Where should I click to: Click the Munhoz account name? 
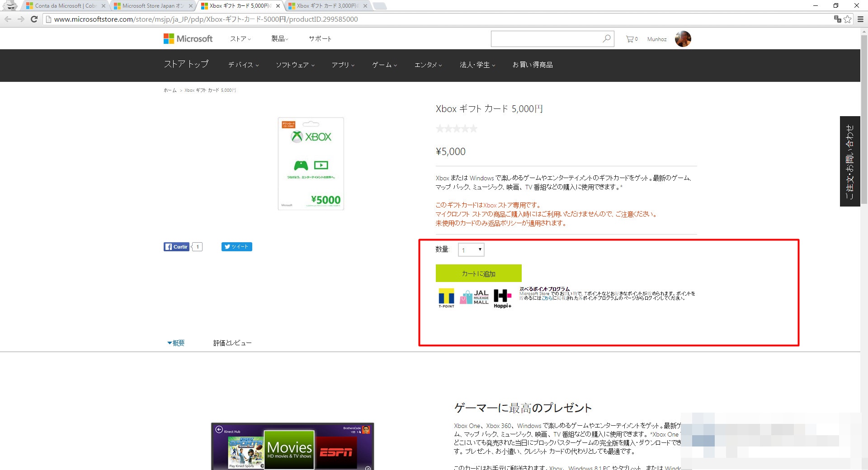(657, 39)
